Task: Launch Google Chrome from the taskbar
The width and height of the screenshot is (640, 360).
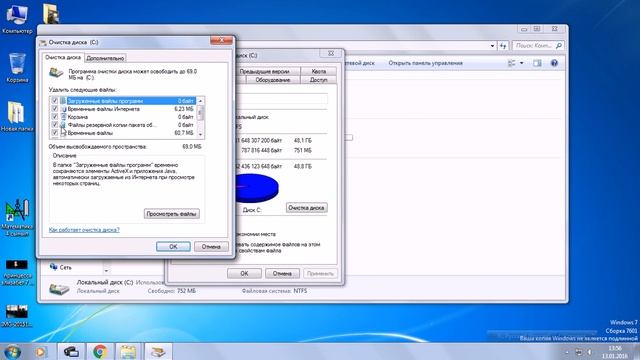Action: tap(100, 351)
